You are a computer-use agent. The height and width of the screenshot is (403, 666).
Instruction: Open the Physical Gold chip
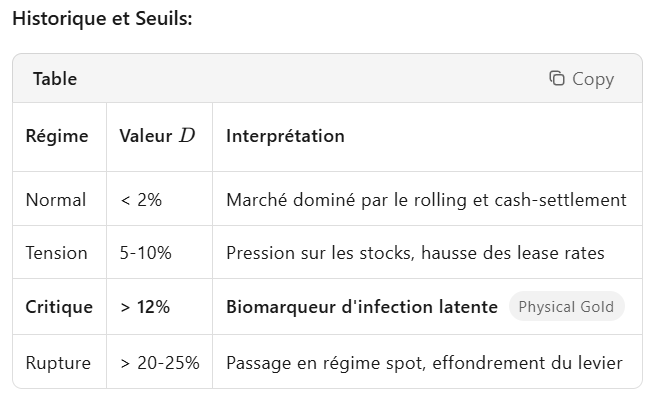point(566,307)
